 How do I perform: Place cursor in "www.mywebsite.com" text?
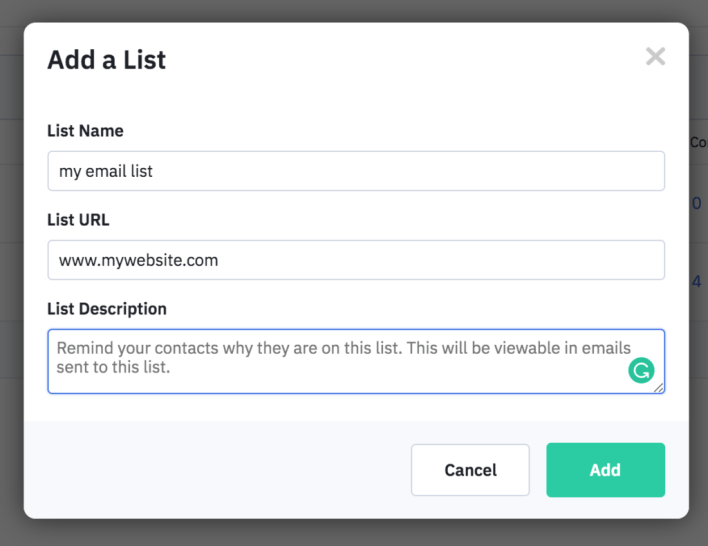(138, 260)
